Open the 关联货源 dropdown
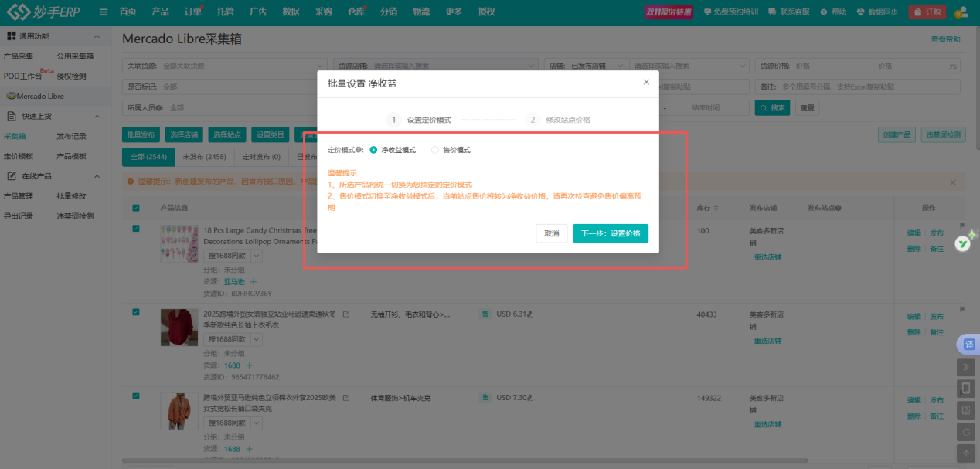The image size is (980, 469). pos(232,65)
